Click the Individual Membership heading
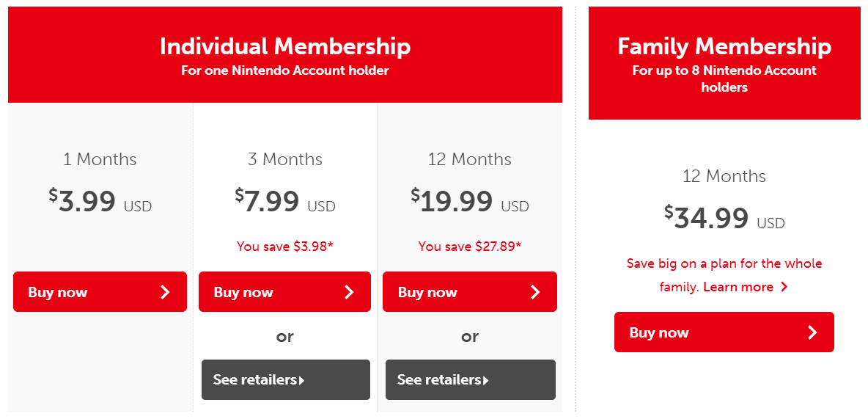Image resolution: width=868 pixels, height=419 pixels. (285, 47)
